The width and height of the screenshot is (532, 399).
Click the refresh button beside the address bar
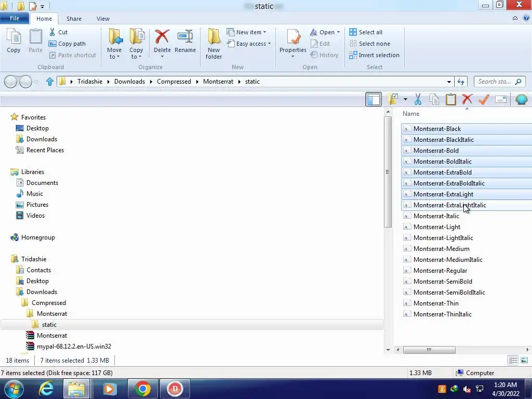pyautogui.click(x=461, y=82)
